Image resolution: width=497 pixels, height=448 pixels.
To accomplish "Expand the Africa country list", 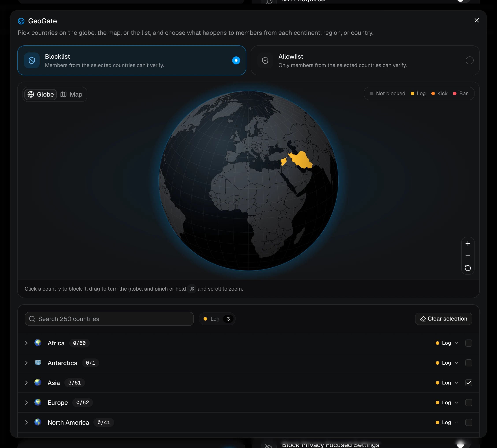I will pyautogui.click(x=26, y=343).
